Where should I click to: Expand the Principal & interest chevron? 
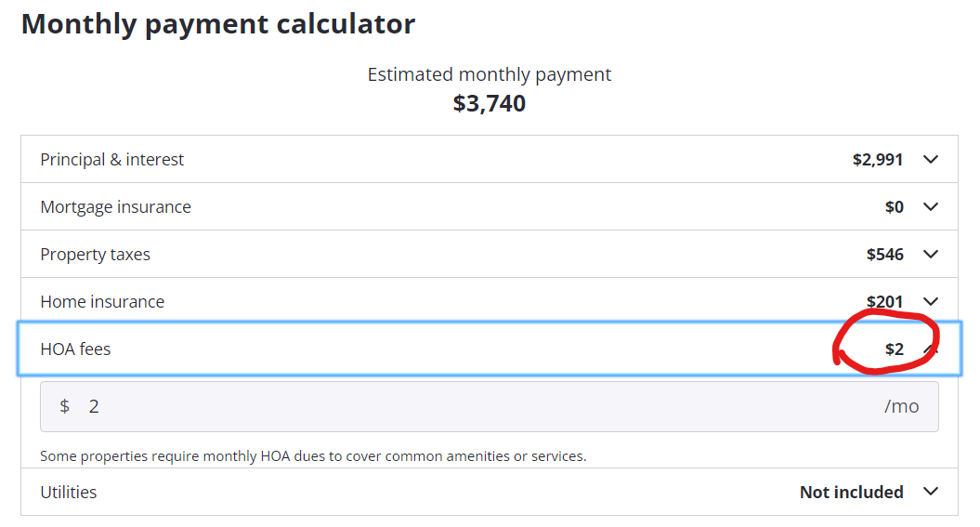click(931, 160)
